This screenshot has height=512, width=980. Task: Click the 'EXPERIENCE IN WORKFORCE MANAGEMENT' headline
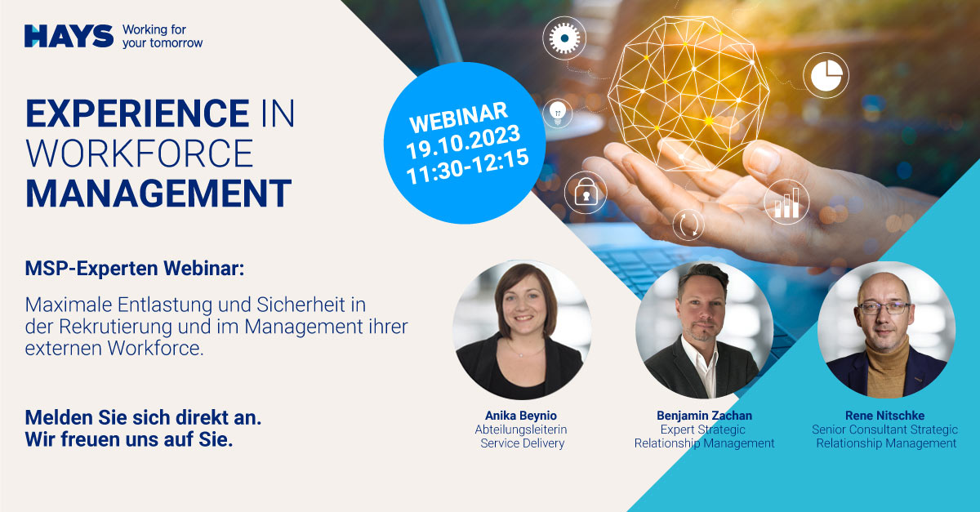point(159,151)
